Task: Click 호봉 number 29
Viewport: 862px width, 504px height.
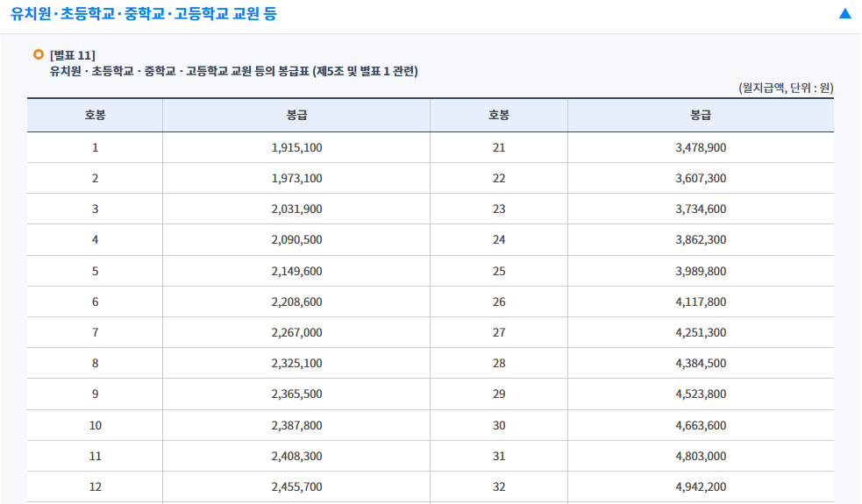Action: point(499,394)
